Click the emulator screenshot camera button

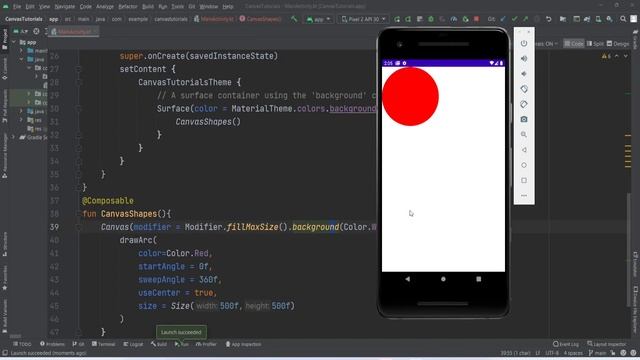[524, 119]
